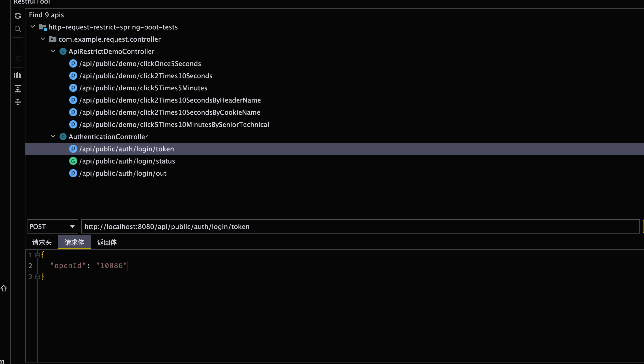Select the /api/public/demo/clickOnce5Seconds endpoint
644x364 pixels.
(x=140, y=64)
